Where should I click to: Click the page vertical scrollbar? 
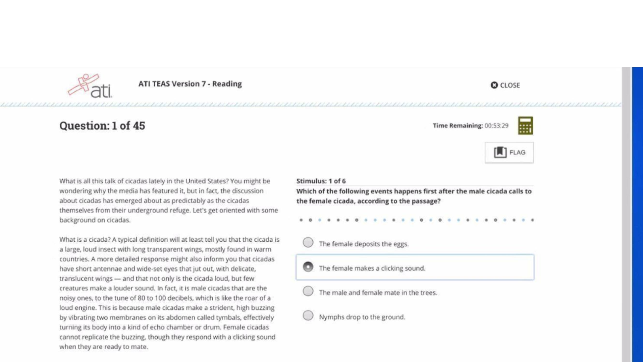626,215
